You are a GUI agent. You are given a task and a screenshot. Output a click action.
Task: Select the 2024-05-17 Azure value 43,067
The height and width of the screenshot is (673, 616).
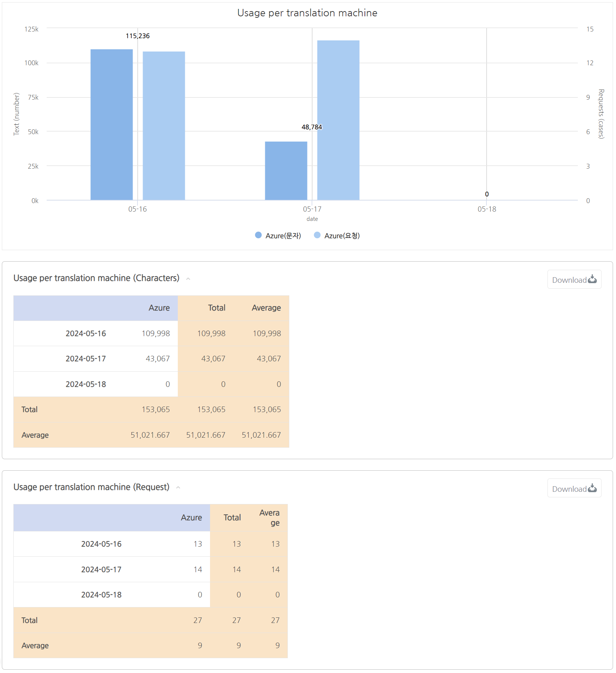pyautogui.click(x=159, y=358)
